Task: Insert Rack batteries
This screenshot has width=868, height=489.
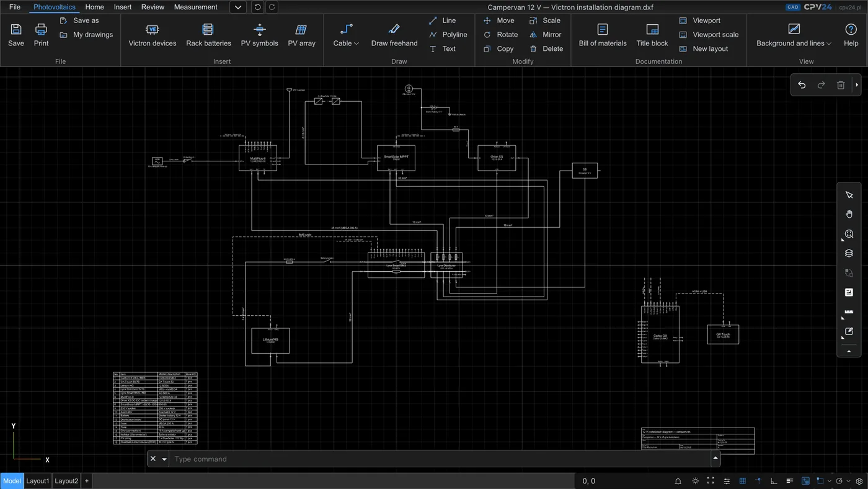Action: (x=208, y=35)
